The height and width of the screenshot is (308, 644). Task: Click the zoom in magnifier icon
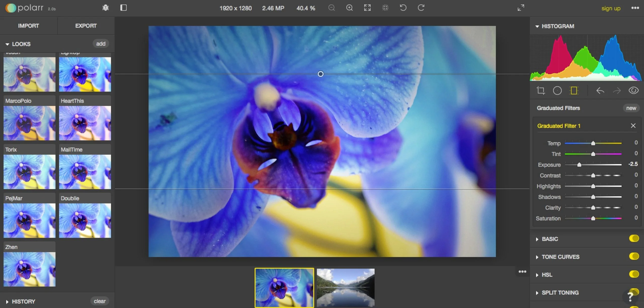tap(349, 8)
